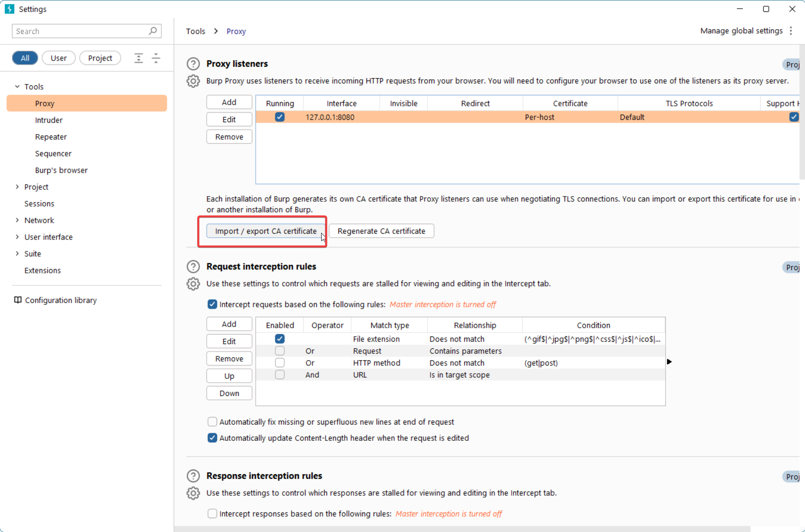Open Configuration library from the sidebar
Image resolution: width=805 pixels, height=532 pixels.
click(61, 300)
